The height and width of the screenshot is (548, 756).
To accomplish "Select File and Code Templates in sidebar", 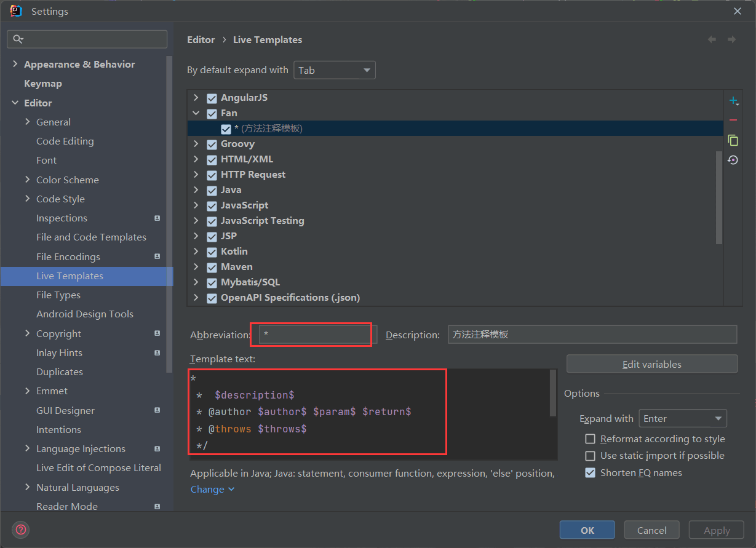I will pos(91,237).
